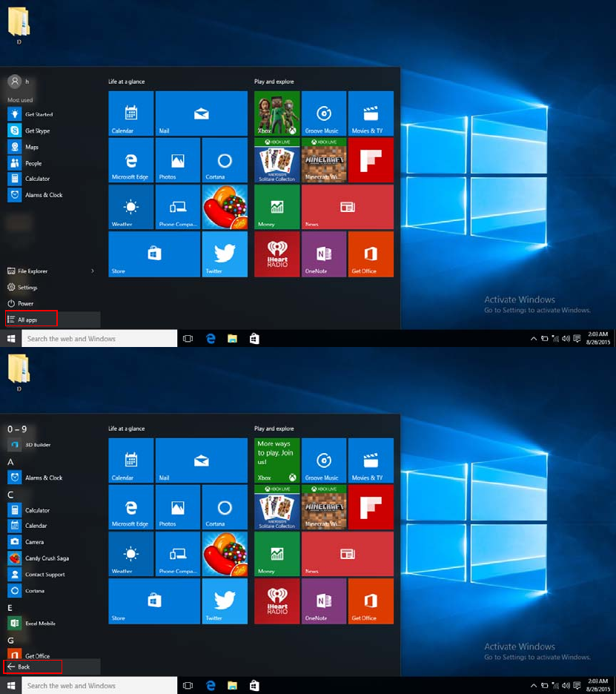Click the letter E group header
Image resolution: width=616 pixels, height=694 pixels.
10,608
